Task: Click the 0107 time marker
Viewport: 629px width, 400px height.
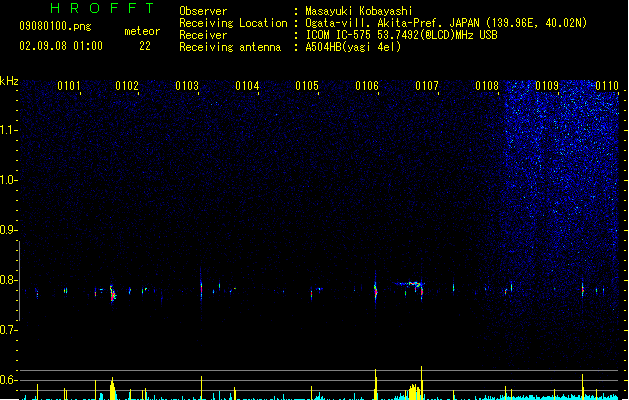Action: click(427, 86)
